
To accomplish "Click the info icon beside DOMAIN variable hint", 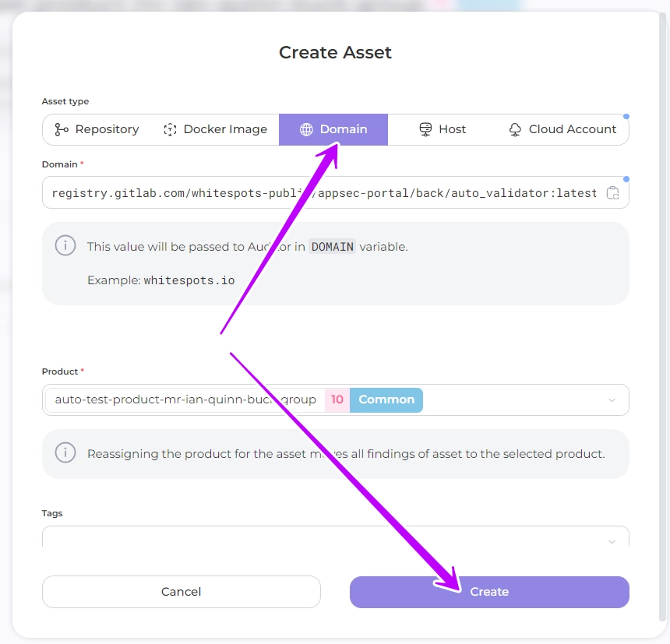I will (x=65, y=246).
